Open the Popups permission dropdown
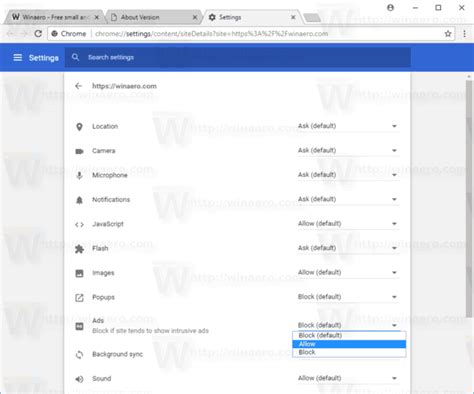Viewport: 474px width, 394px height. (x=348, y=297)
